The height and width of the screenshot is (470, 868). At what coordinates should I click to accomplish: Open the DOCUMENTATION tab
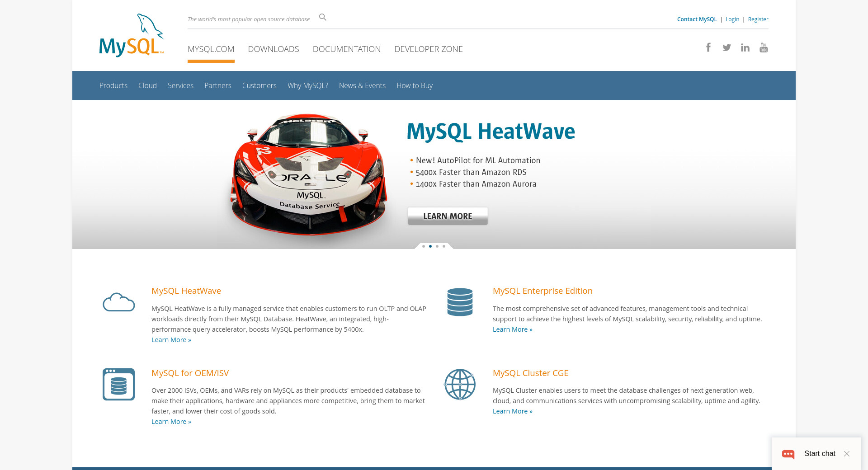pyautogui.click(x=346, y=49)
